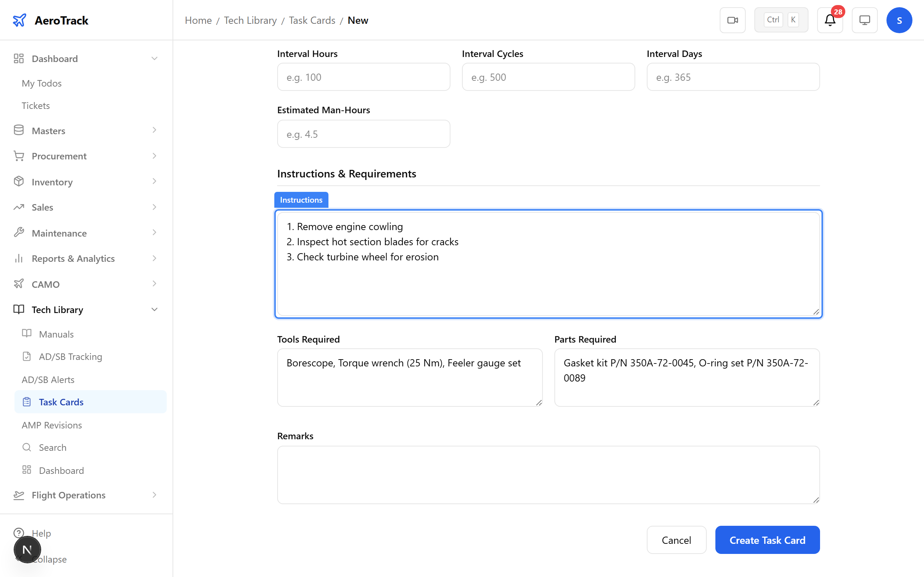Open notifications showing 28 alerts

click(x=829, y=20)
